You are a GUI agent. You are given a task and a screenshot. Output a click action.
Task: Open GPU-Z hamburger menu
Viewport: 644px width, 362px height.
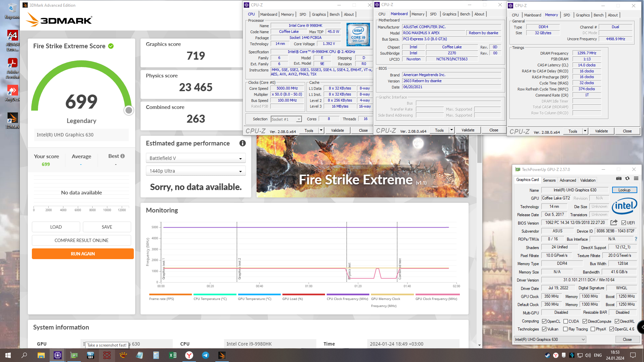[x=636, y=178]
